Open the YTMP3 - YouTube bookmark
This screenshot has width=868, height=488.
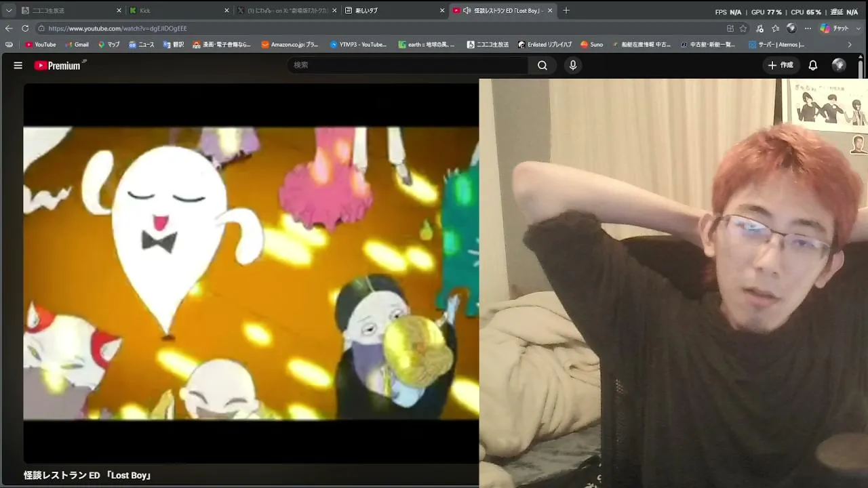pyautogui.click(x=359, y=45)
